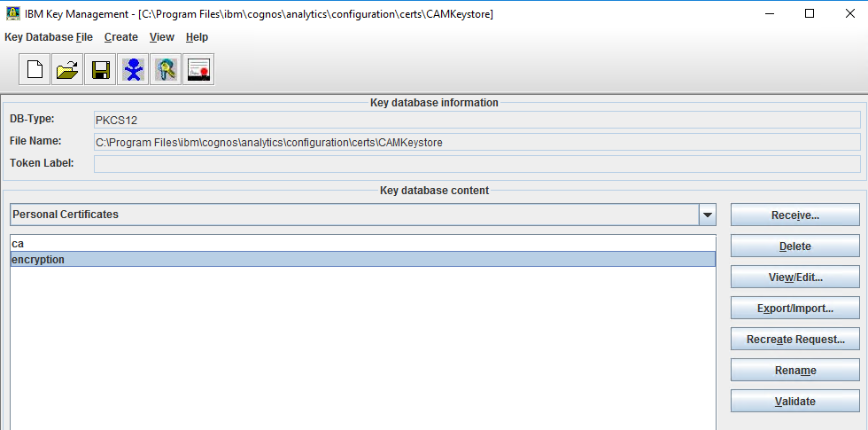The height and width of the screenshot is (430, 868).
Task: Click the Personal Certificates combo box
Action: (x=362, y=215)
